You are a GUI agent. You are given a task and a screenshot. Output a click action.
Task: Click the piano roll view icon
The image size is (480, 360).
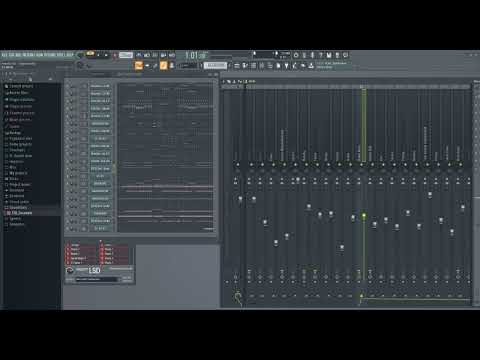click(x=147, y=66)
